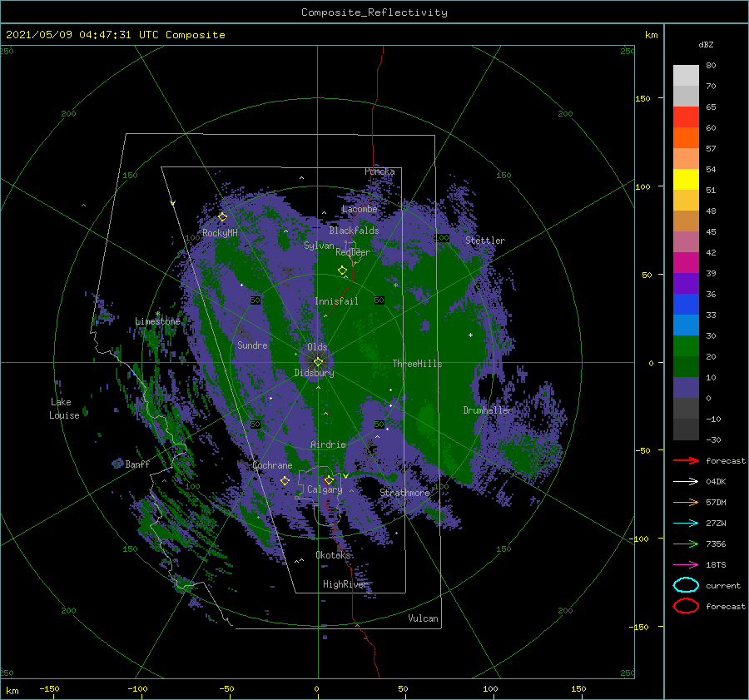Click the dBZ legend heading
This screenshot has width=749, height=700.
(706, 45)
